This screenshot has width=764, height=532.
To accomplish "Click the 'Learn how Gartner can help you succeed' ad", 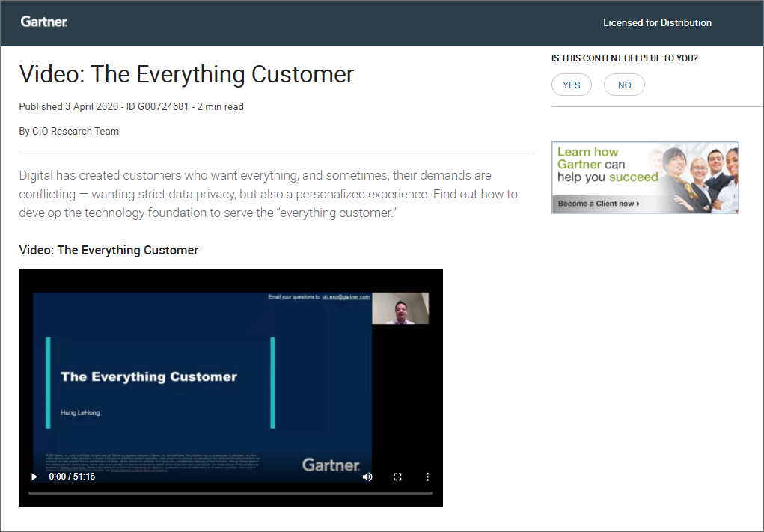I will [644, 177].
